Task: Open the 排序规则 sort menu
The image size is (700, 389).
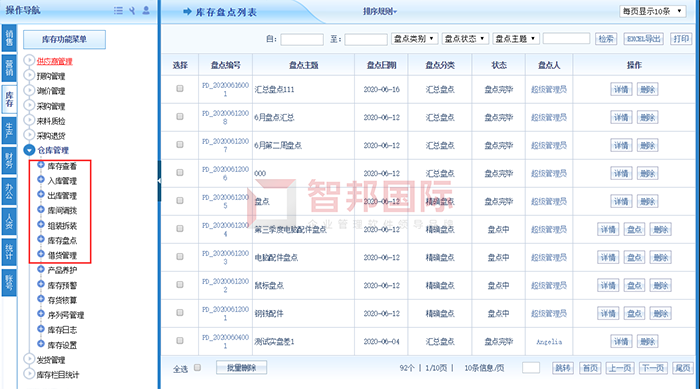Action: click(380, 11)
